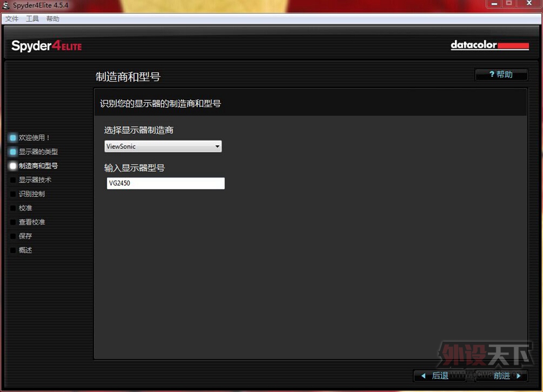Click the 识别您的显示器的制造商和型号 heading
This screenshot has height=392, width=543.
160,103
